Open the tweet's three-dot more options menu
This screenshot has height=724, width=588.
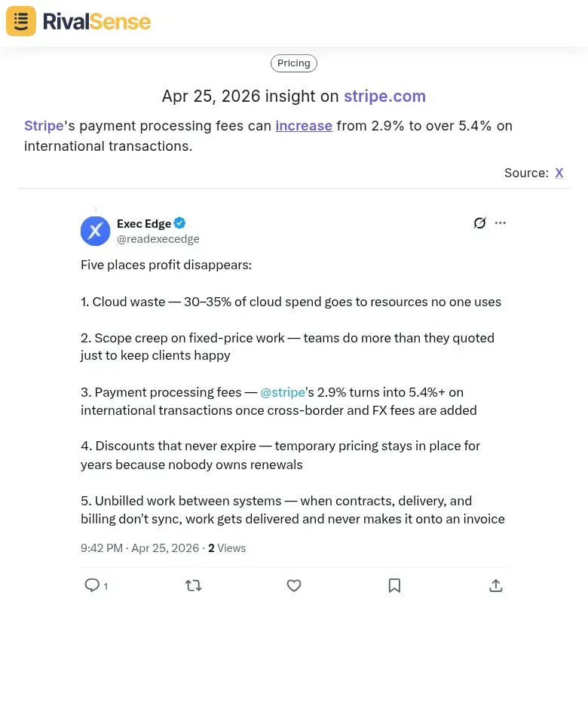(x=500, y=222)
